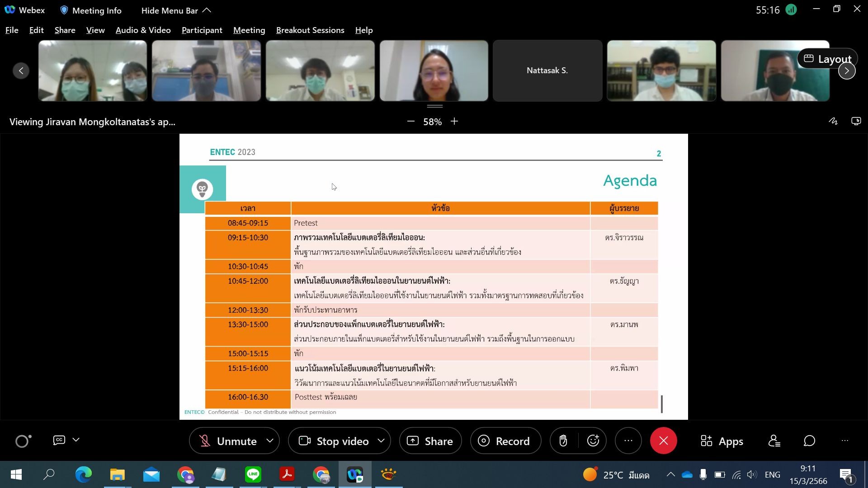Open weather widget 25°C

coord(616,475)
